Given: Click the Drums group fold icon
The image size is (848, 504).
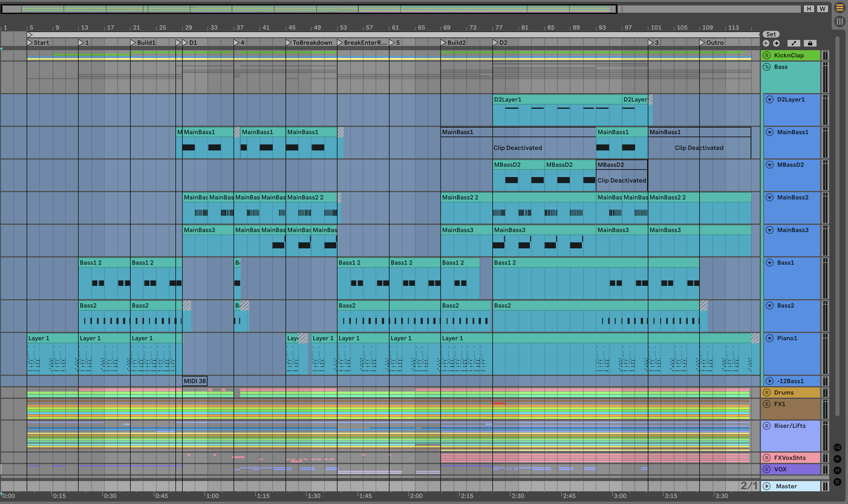Looking at the screenshot, I should point(767,393).
